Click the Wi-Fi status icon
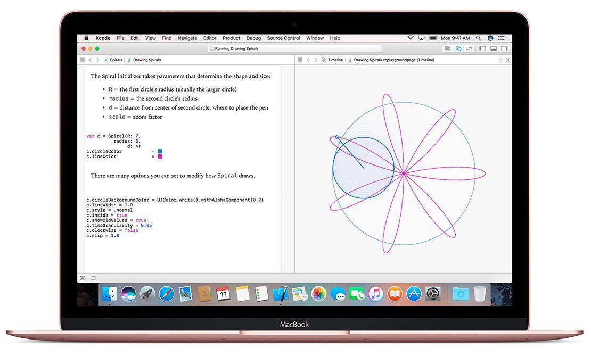 [411, 38]
